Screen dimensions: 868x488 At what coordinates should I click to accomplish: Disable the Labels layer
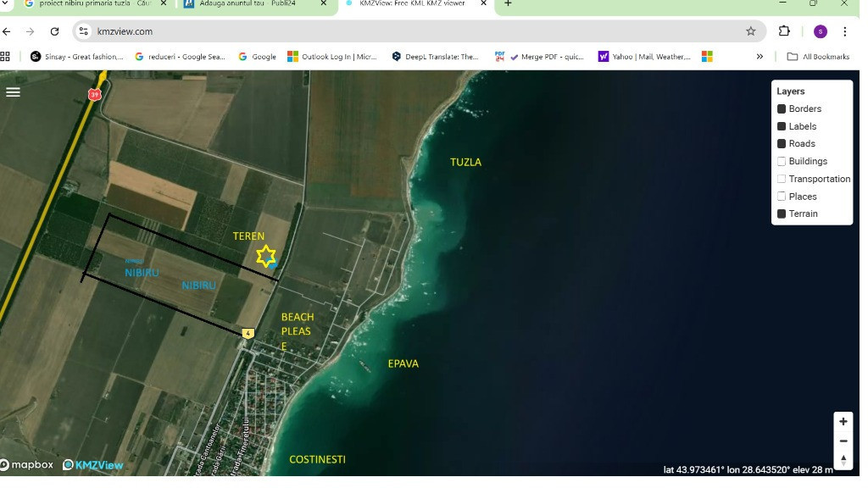tap(781, 125)
